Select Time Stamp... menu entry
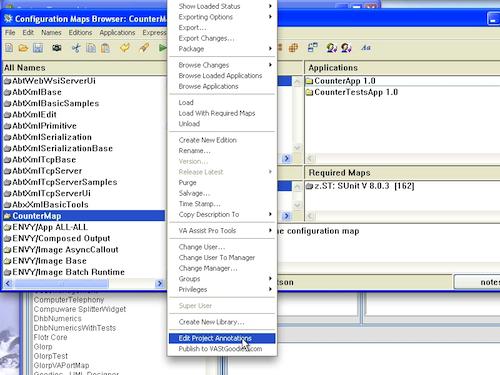This screenshot has height=375, width=500. (222, 204)
